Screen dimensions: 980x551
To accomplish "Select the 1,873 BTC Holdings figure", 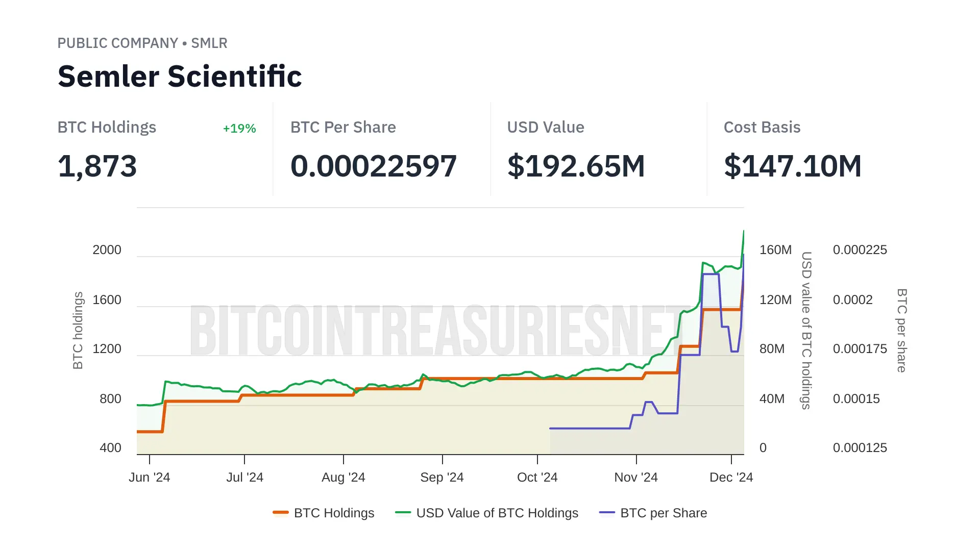I will [97, 166].
